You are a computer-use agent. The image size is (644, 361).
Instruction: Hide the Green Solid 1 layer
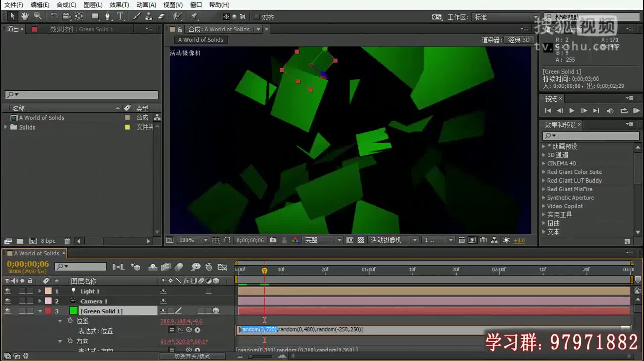point(7,311)
